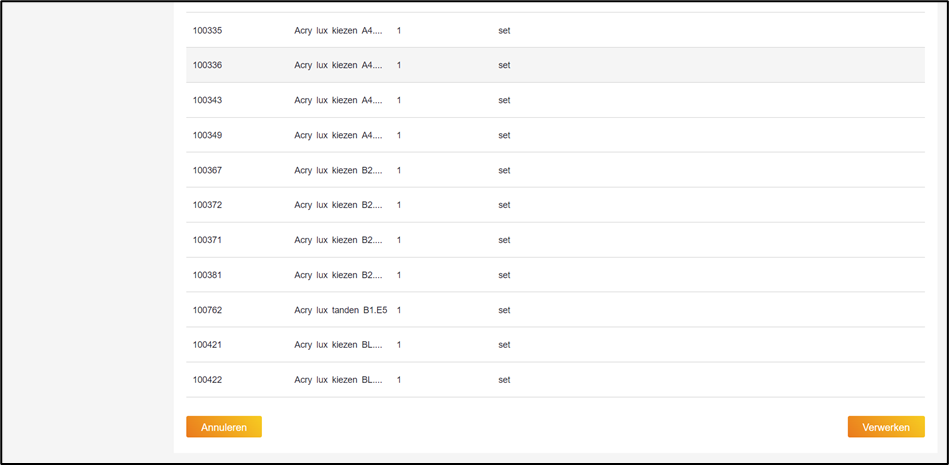Click the set unit for article 100422

click(504, 380)
